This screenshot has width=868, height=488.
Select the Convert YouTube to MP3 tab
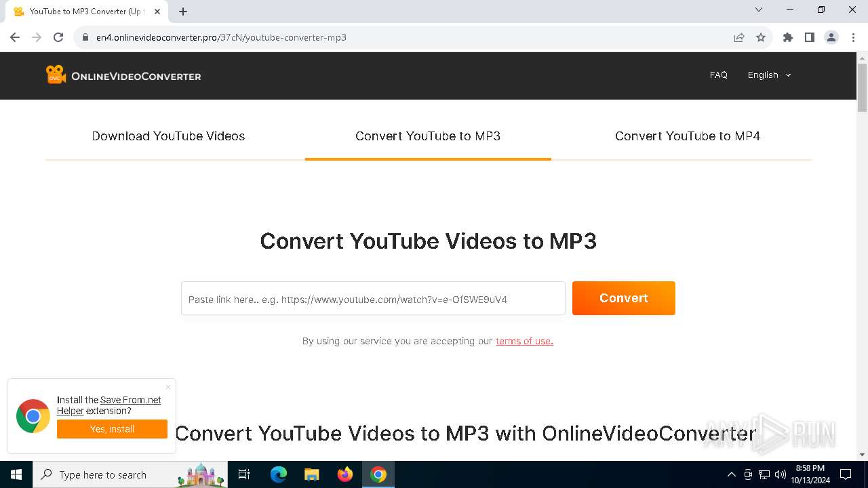click(428, 136)
